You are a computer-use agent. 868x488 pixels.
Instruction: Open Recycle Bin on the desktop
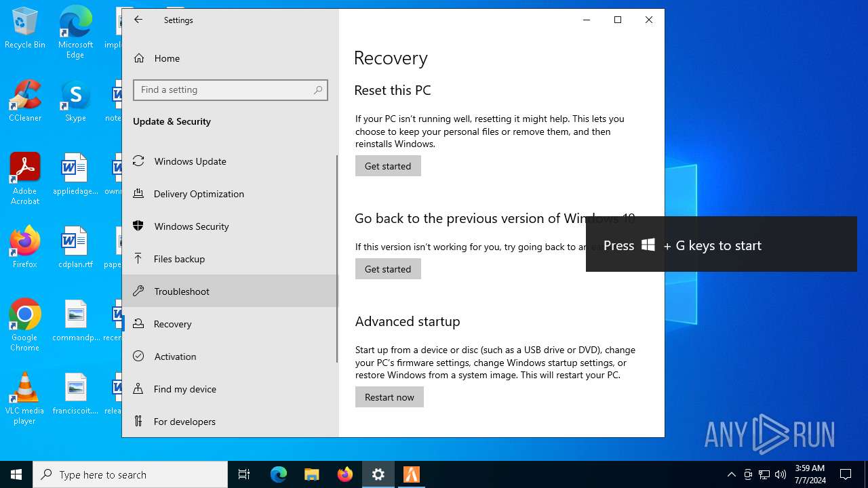point(25,28)
